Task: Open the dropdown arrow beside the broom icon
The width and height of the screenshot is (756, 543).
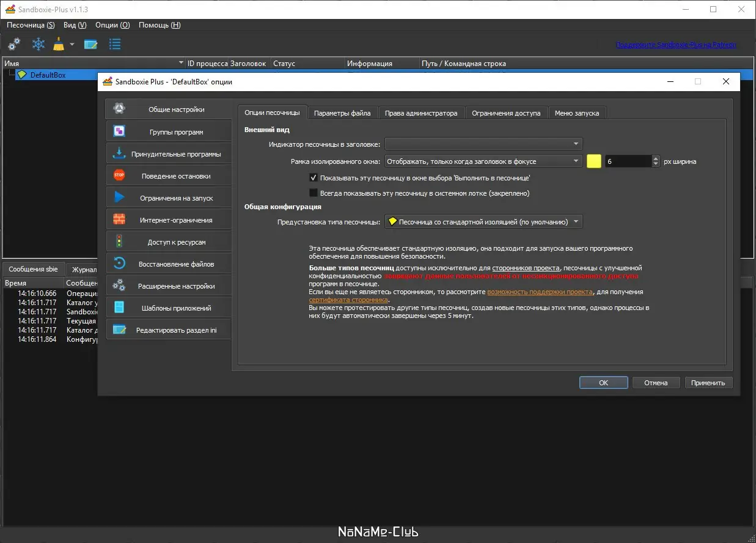Action: [72, 44]
